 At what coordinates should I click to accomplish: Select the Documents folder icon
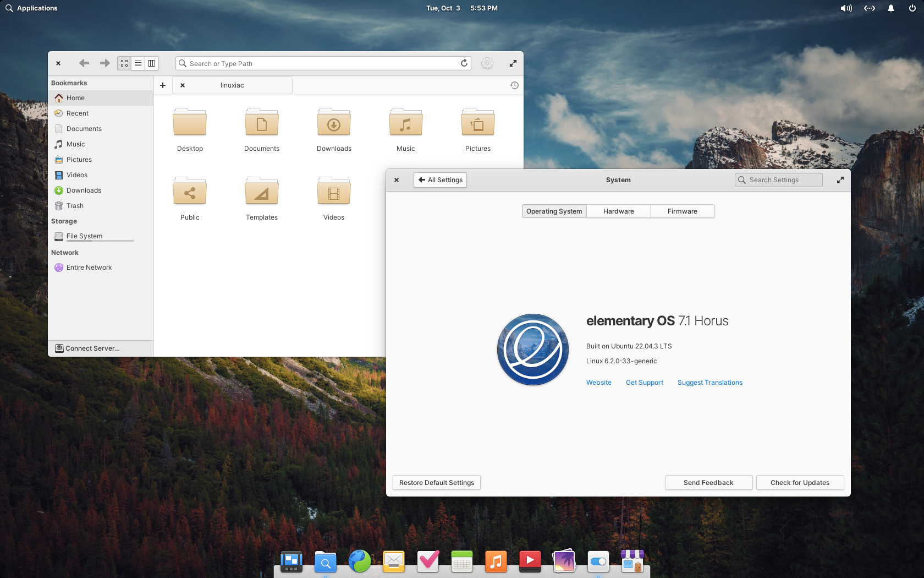[x=262, y=123]
